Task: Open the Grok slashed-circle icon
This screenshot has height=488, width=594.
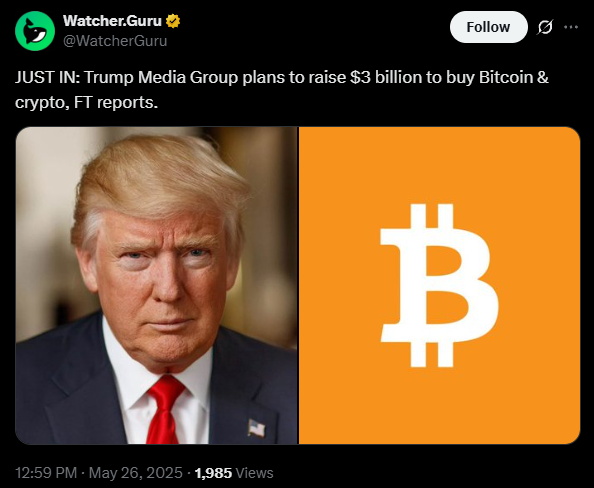Action: pyautogui.click(x=545, y=27)
